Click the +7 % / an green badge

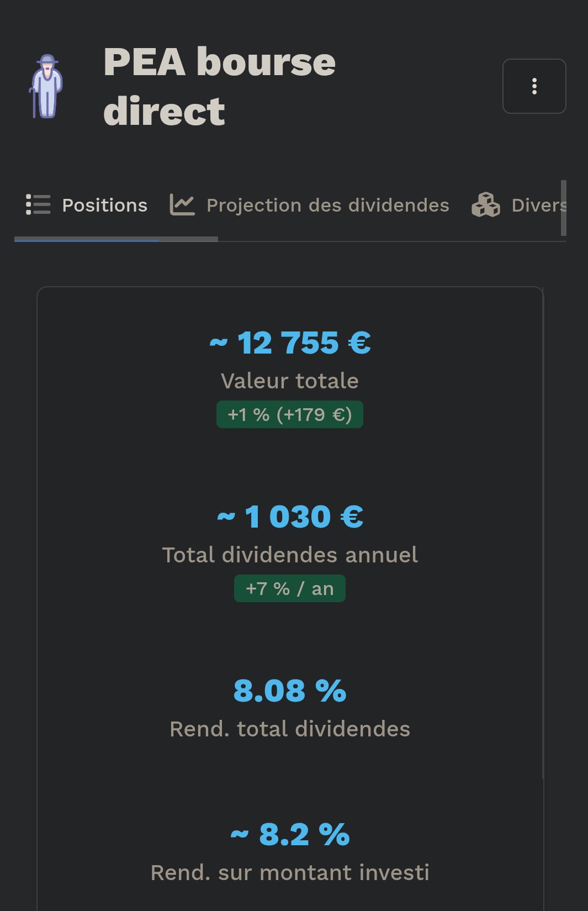(290, 588)
